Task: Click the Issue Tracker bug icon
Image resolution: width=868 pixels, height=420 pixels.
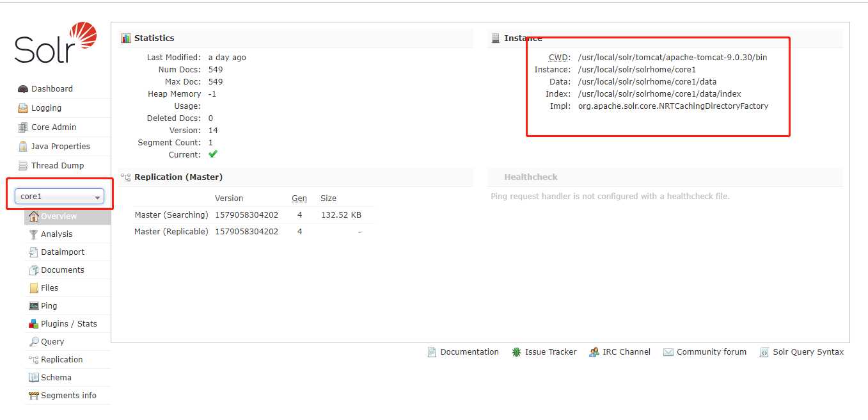Action: 516,352
